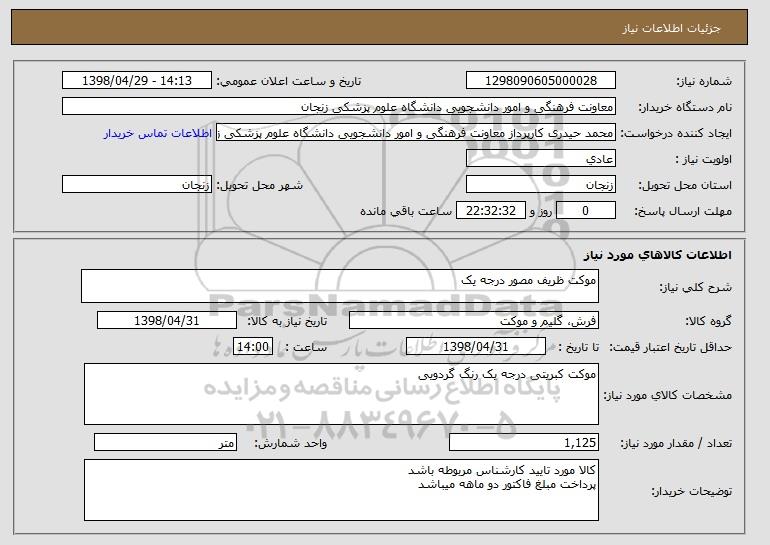Screen dimensions: 770x545
Task: Select the announcement date field 1398/04/29 - 14:13
Action: (x=137, y=81)
